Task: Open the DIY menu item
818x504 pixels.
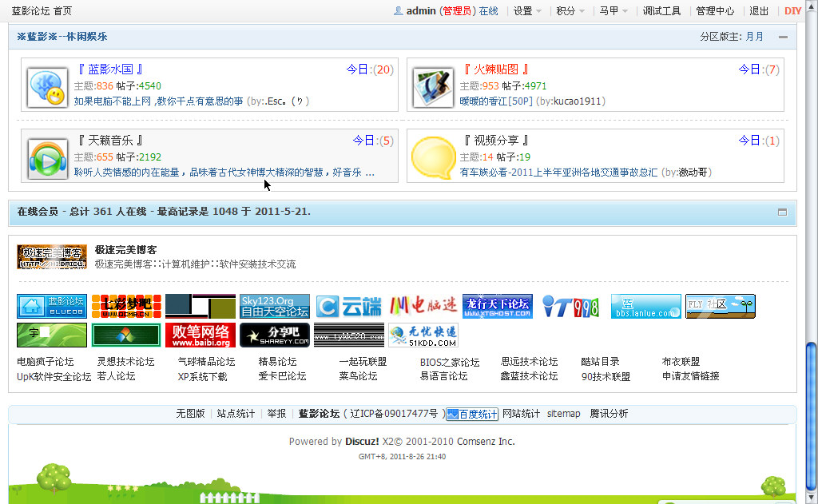Action: (x=792, y=11)
